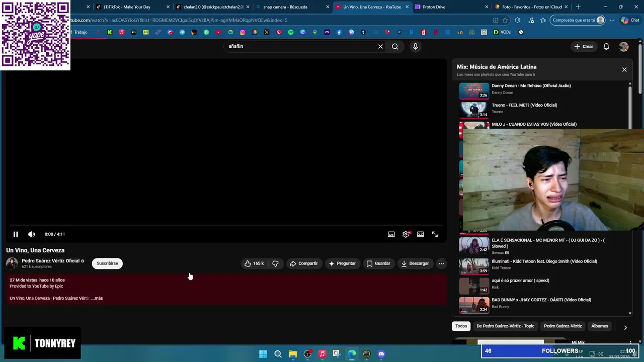Play Illuminati - Kidd Tetoon from the mix
The height and width of the screenshot is (362, 644).
click(542, 265)
